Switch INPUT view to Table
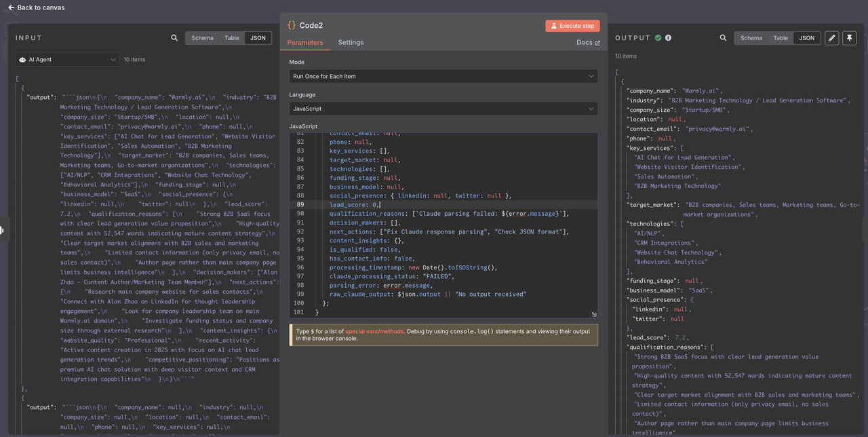Image resolution: width=868 pixels, height=437 pixels. (x=232, y=38)
